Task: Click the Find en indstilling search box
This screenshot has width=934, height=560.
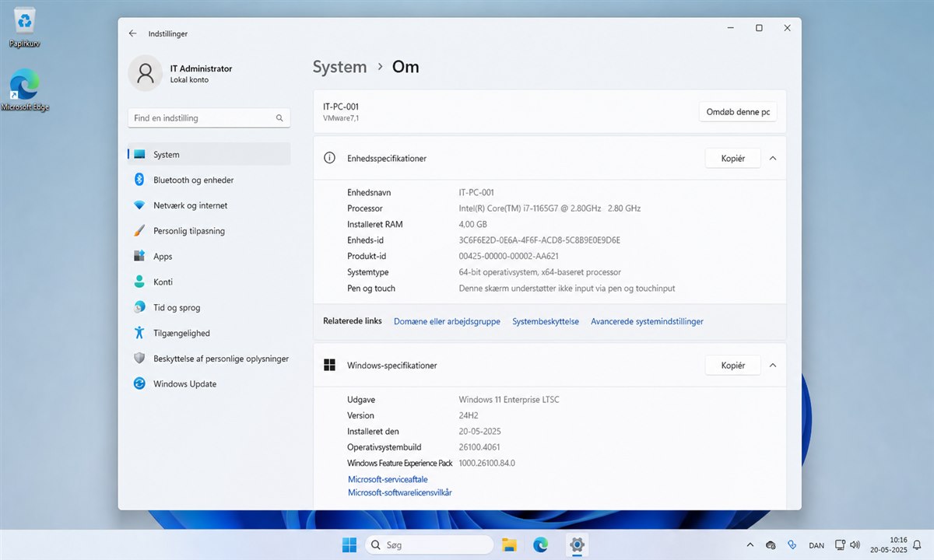Action: pyautogui.click(x=209, y=118)
